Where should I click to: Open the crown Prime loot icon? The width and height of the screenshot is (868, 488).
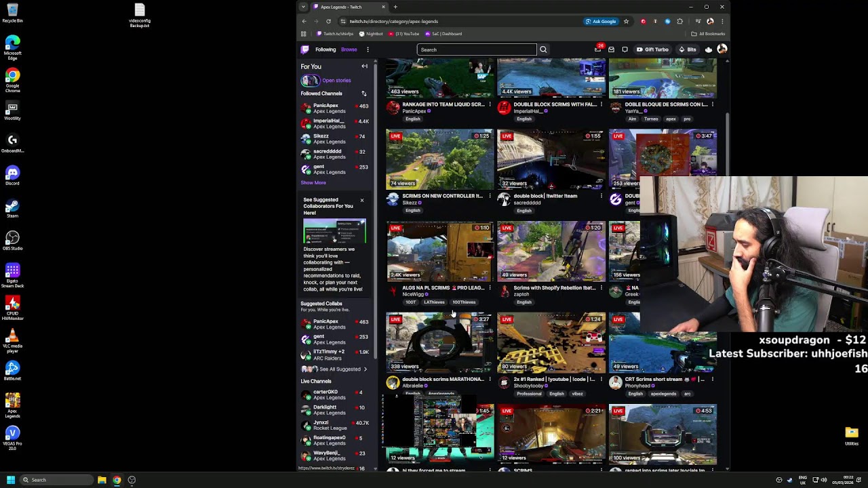pyautogui.click(x=709, y=49)
